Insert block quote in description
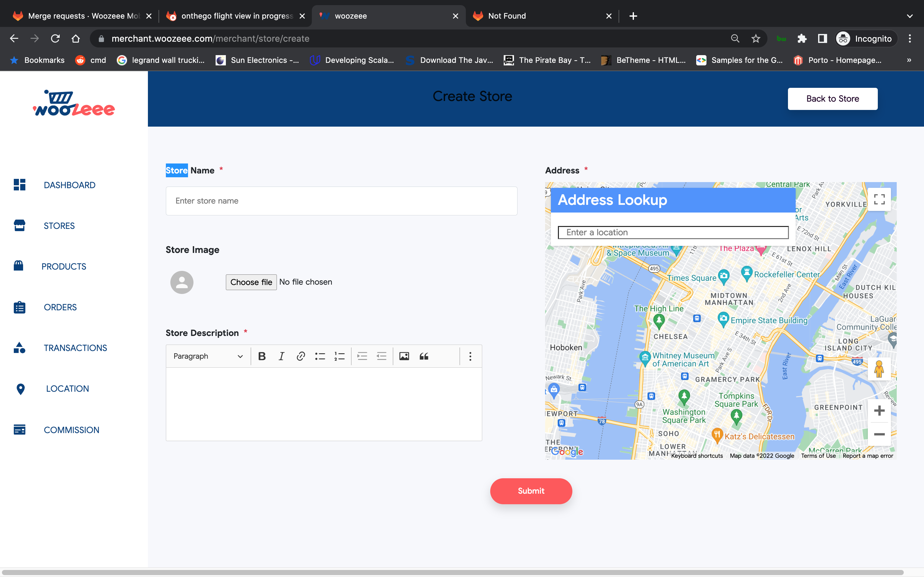924x577 pixels. 424,356
